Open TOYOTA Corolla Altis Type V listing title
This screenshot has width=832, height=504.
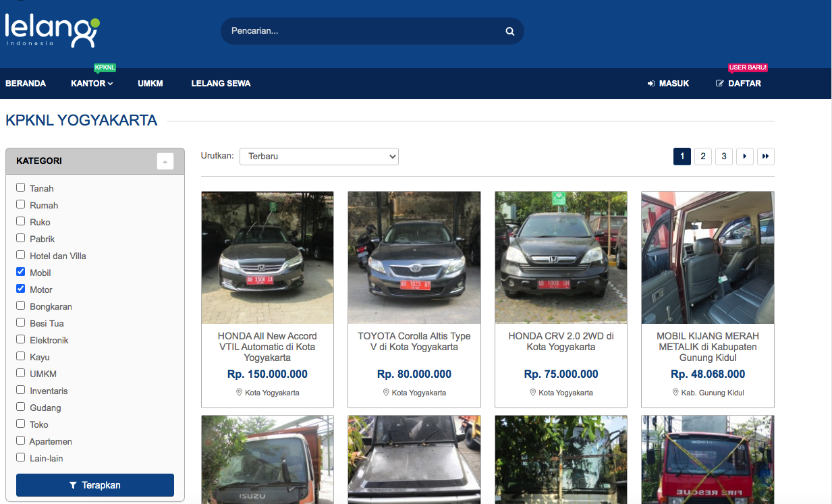[414, 341]
